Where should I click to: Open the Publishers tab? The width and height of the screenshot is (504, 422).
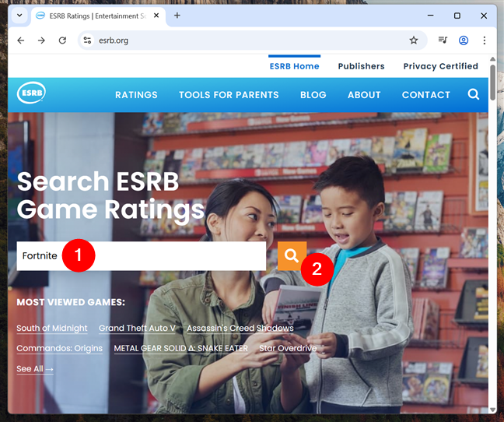[x=361, y=66]
